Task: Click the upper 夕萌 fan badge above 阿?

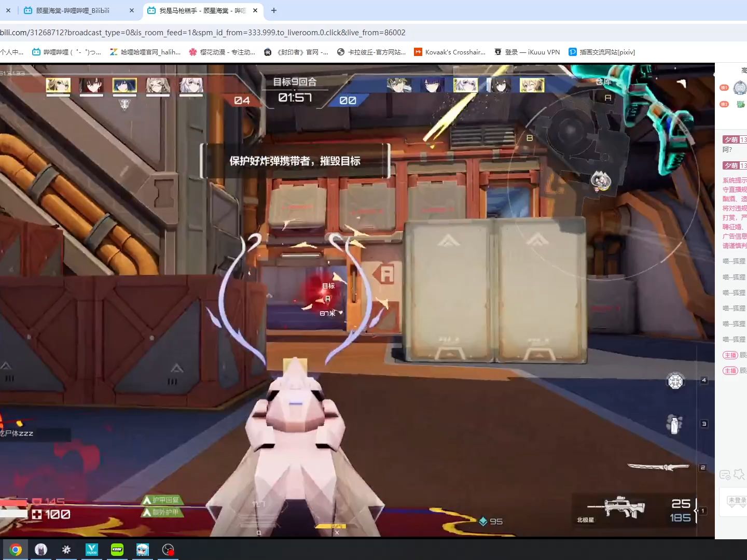Action: click(x=735, y=139)
